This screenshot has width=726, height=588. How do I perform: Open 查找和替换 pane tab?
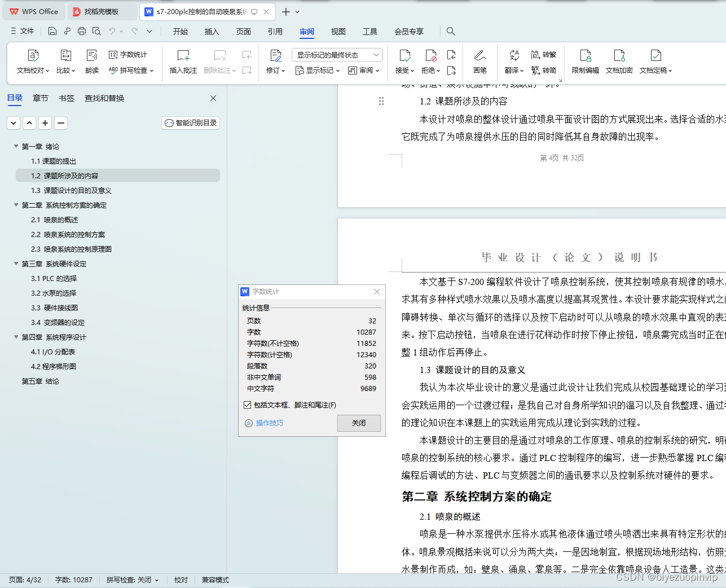(104, 98)
